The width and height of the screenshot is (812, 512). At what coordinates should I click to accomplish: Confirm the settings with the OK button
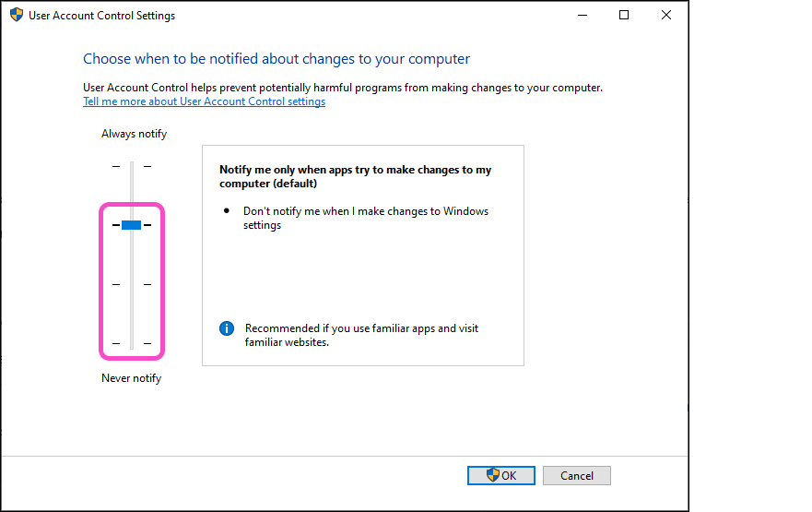500,476
